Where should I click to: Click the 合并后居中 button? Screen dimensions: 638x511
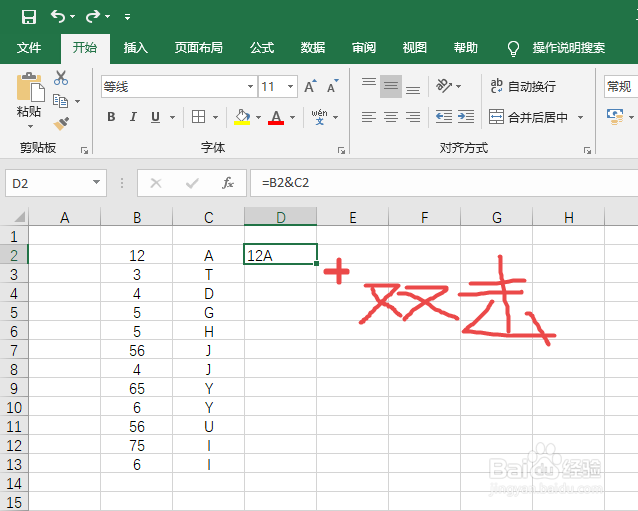click(528, 117)
